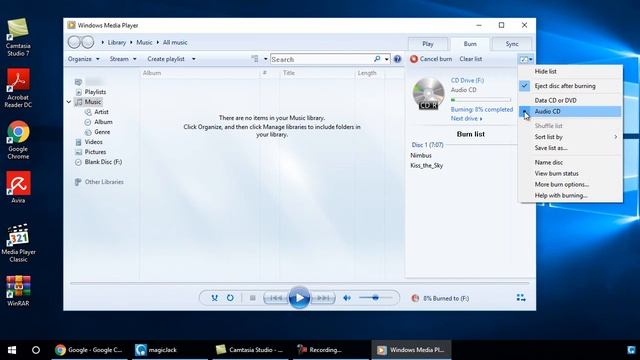Image resolution: width=640 pixels, height=360 pixels.
Task: Open the Windows Start button
Action: coord(12,350)
